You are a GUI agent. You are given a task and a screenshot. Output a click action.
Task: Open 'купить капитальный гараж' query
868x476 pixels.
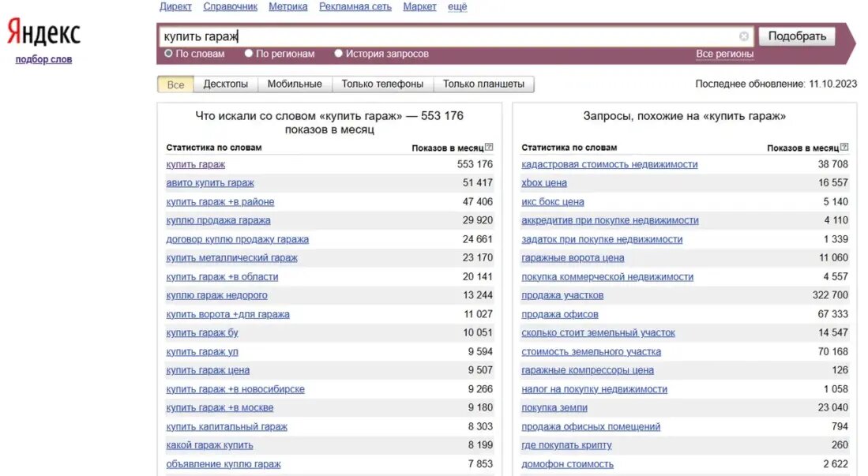point(227,427)
